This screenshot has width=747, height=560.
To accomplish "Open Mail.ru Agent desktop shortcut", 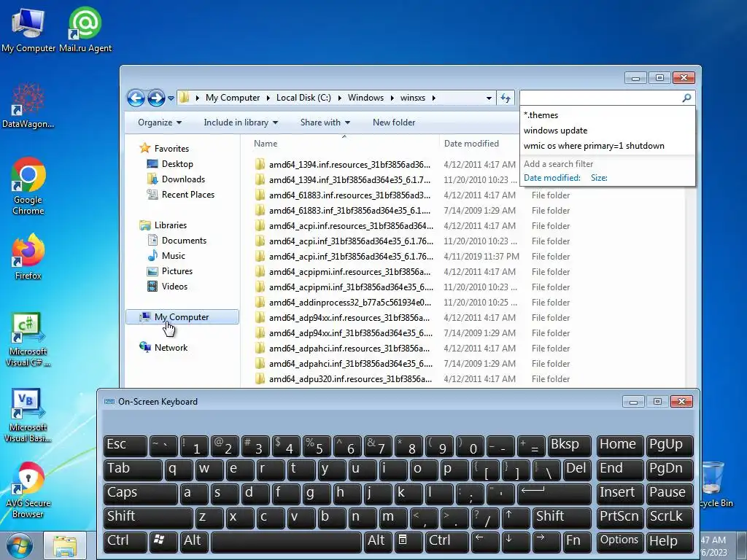I will [85, 29].
